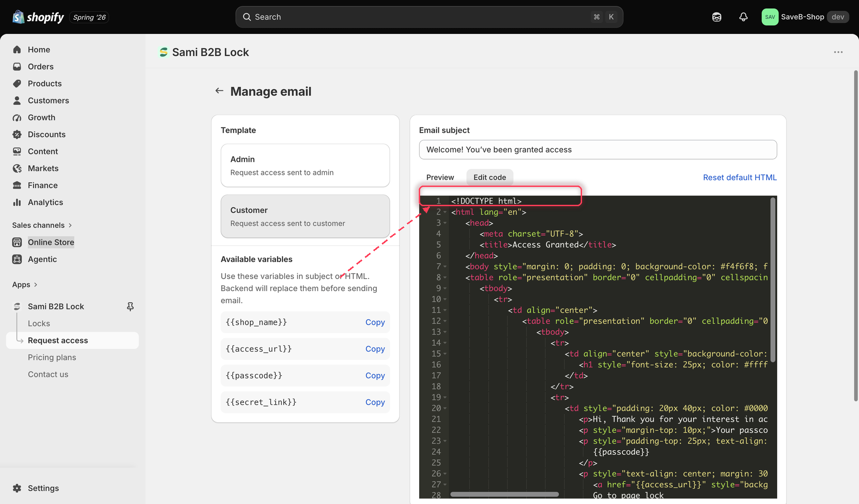This screenshot has width=859, height=504.
Task: Switch to the Preview tab
Action: coord(440,178)
